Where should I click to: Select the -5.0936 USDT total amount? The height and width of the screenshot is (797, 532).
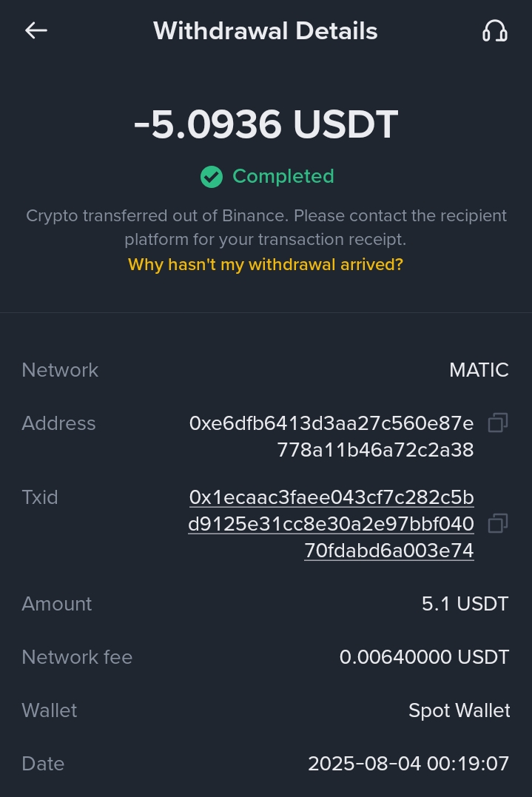tap(266, 124)
